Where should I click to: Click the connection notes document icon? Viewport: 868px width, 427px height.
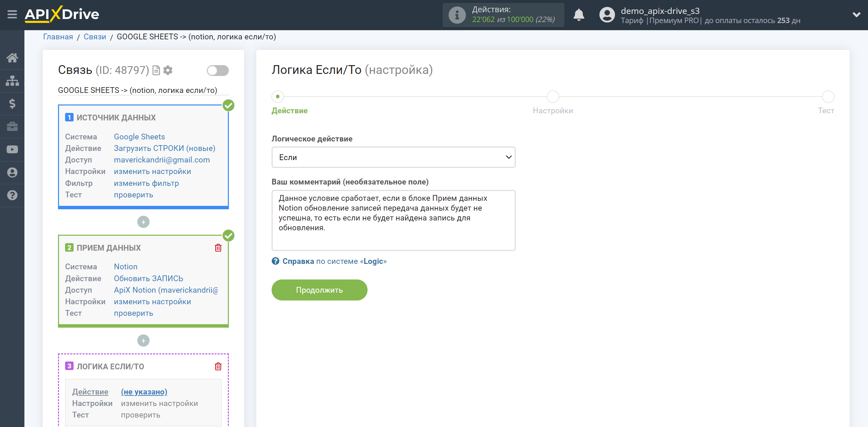[156, 70]
